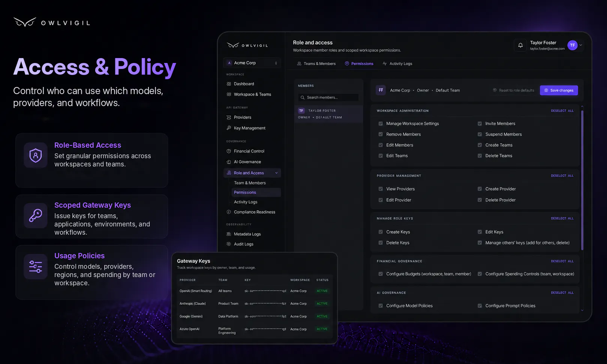Toggle the Delete Provider checkbox
The image size is (607, 364).
[480, 200]
